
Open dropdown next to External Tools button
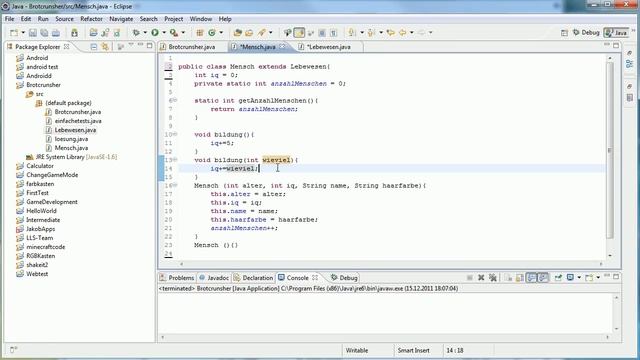183,33
